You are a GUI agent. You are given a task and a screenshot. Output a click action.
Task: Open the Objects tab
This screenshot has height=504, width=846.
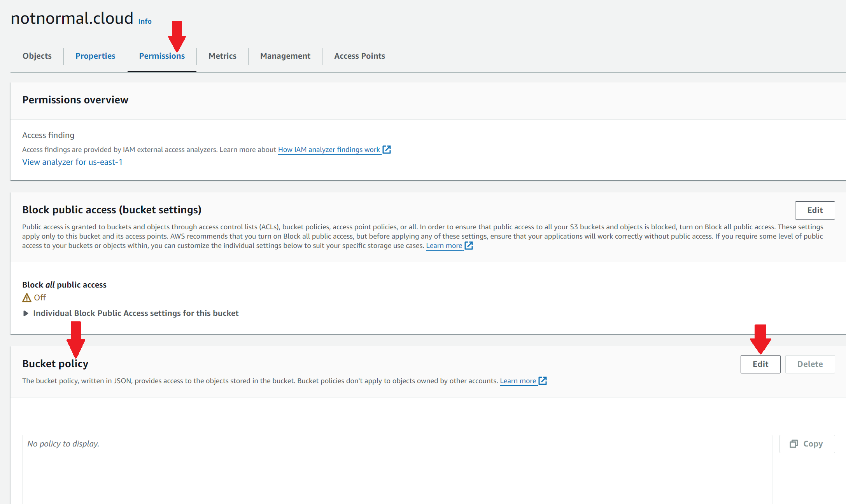point(37,56)
